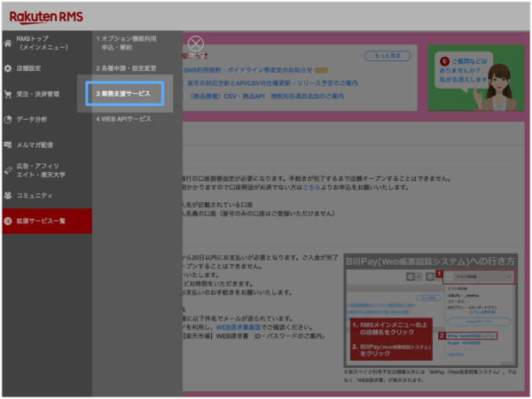Open 店舗設定 in sidebar

(47, 68)
